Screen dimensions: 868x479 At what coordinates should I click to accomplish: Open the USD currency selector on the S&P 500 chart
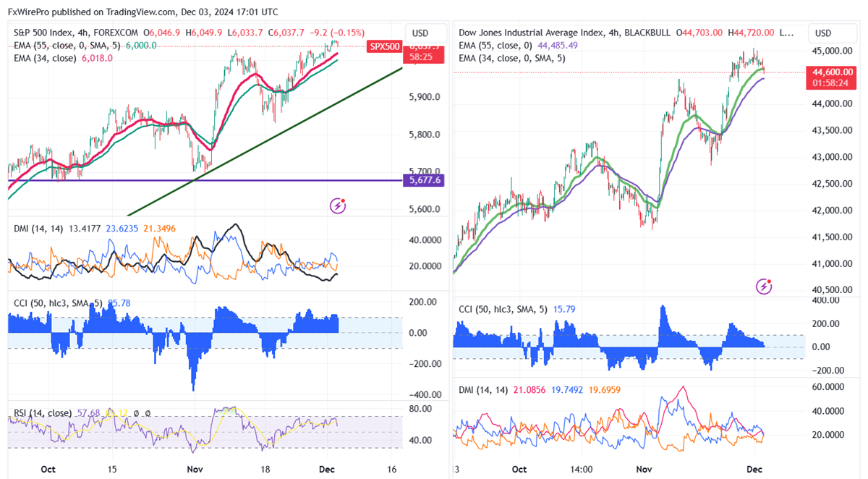420,33
